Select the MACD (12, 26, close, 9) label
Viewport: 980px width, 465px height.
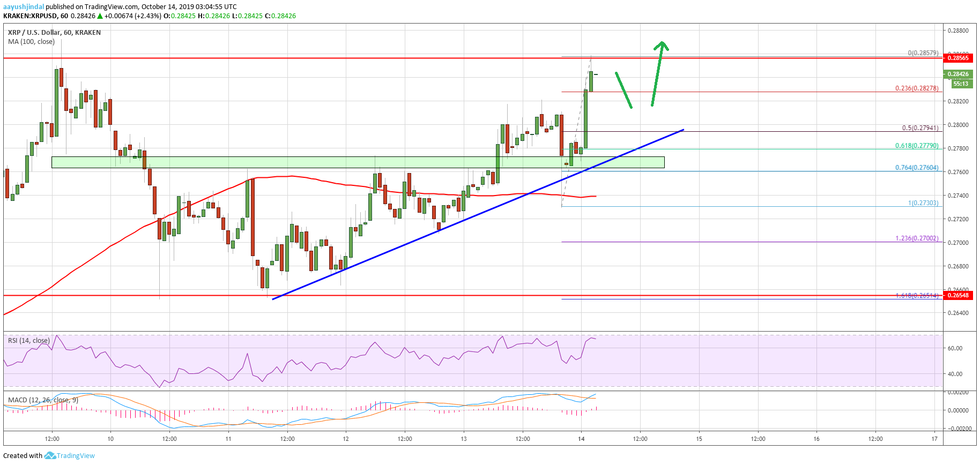tap(43, 400)
